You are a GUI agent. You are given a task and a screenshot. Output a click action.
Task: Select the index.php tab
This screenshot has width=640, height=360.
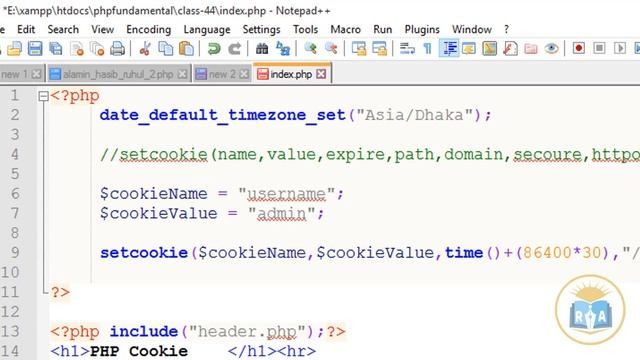click(x=291, y=74)
